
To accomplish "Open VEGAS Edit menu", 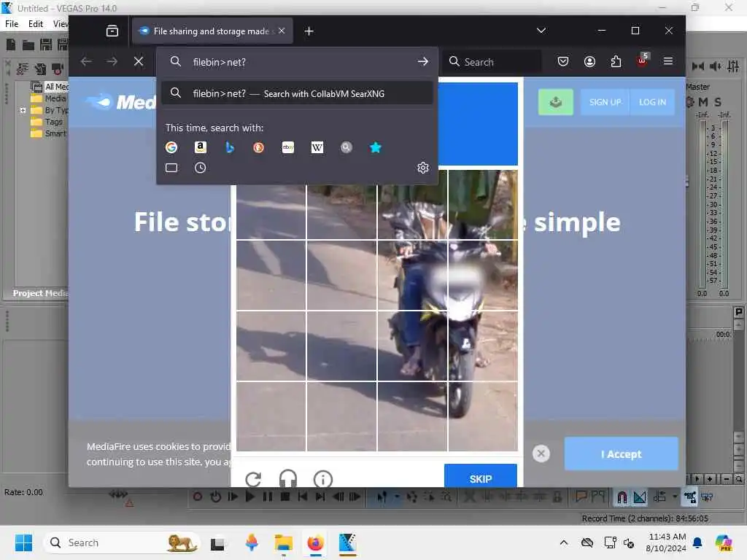I will pyautogui.click(x=36, y=24).
